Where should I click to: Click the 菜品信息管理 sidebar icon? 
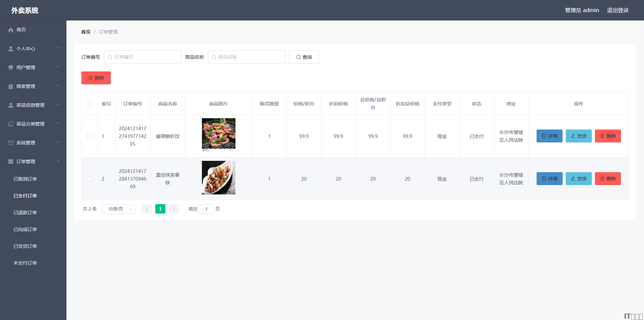(x=11, y=105)
